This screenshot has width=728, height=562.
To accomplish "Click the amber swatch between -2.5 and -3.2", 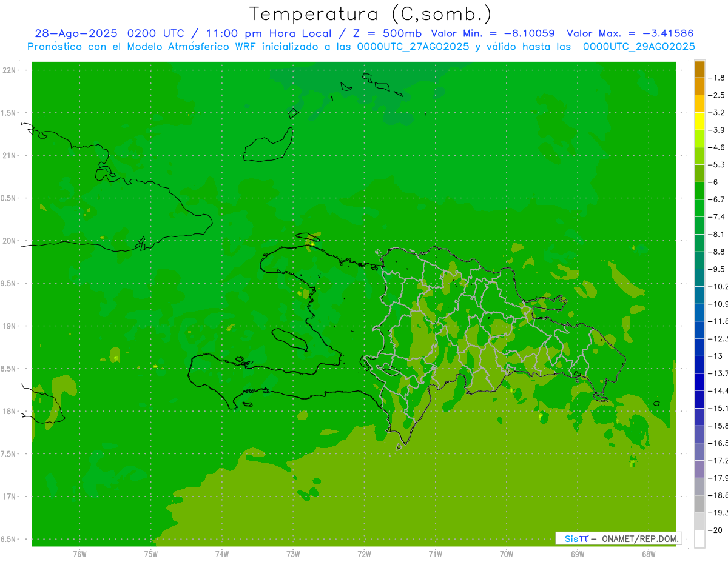I will (x=699, y=104).
